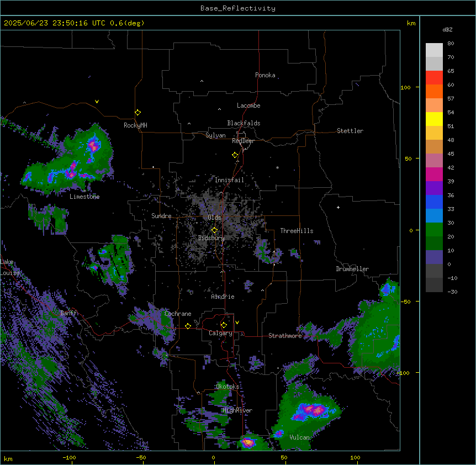The width and height of the screenshot is (476, 465).
Task: Click the Cochrane town label
Action: click(178, 314)
